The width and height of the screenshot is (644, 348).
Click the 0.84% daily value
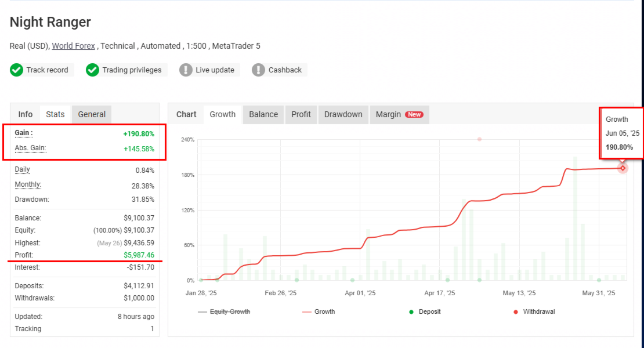145,171
